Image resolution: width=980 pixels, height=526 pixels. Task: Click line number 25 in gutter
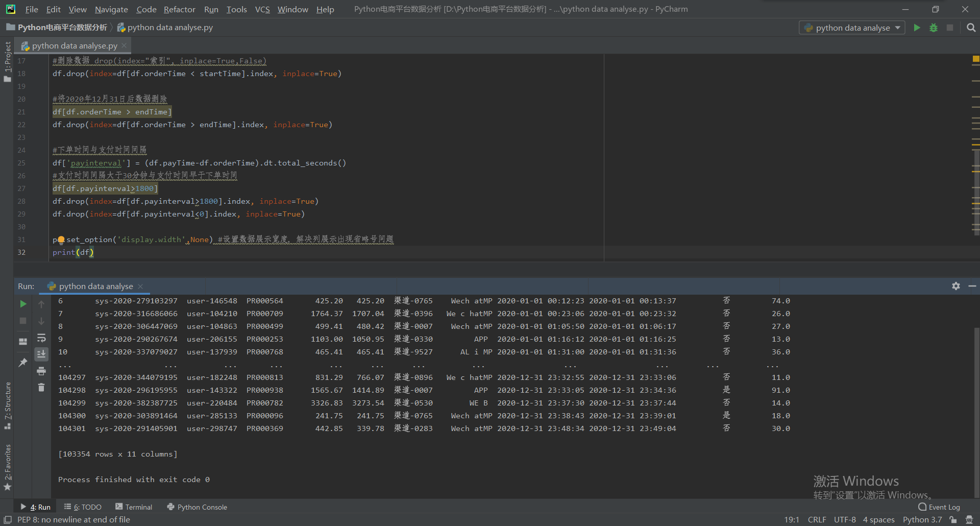(x=21, y=163)
